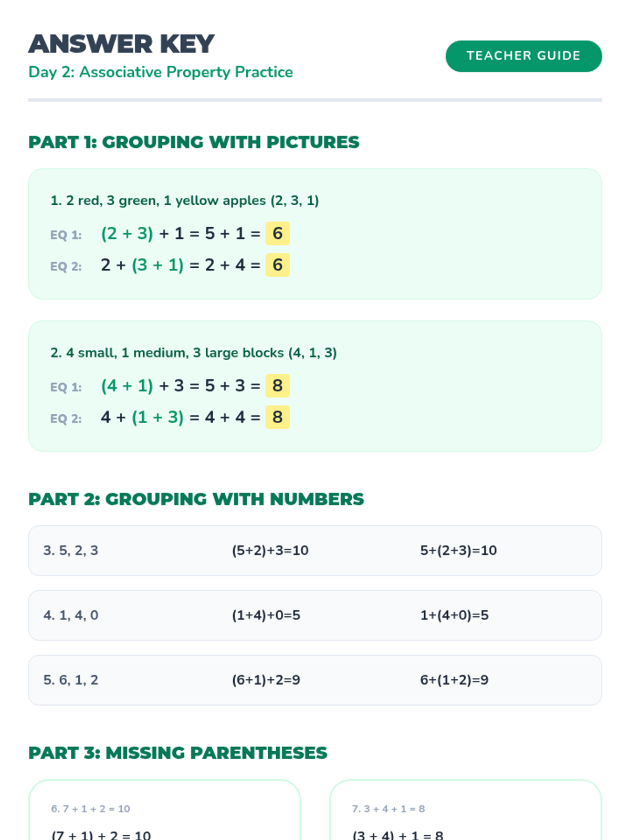Select the Part 2: Grouping with Numbers heading
This screenshot has height=840, width=630.
tap(196, 499)
